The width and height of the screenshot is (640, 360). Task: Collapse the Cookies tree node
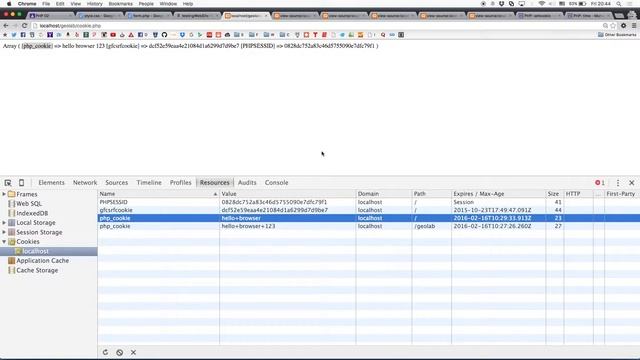(x=4, y=242)
